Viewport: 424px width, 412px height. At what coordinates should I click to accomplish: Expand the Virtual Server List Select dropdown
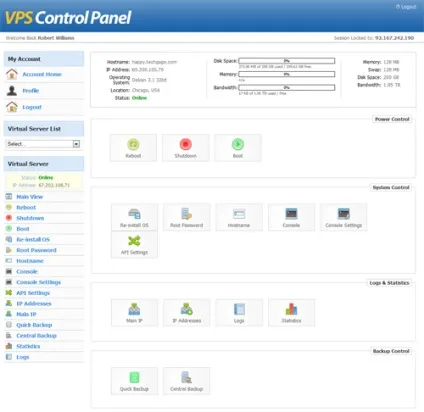pos(43,144)
